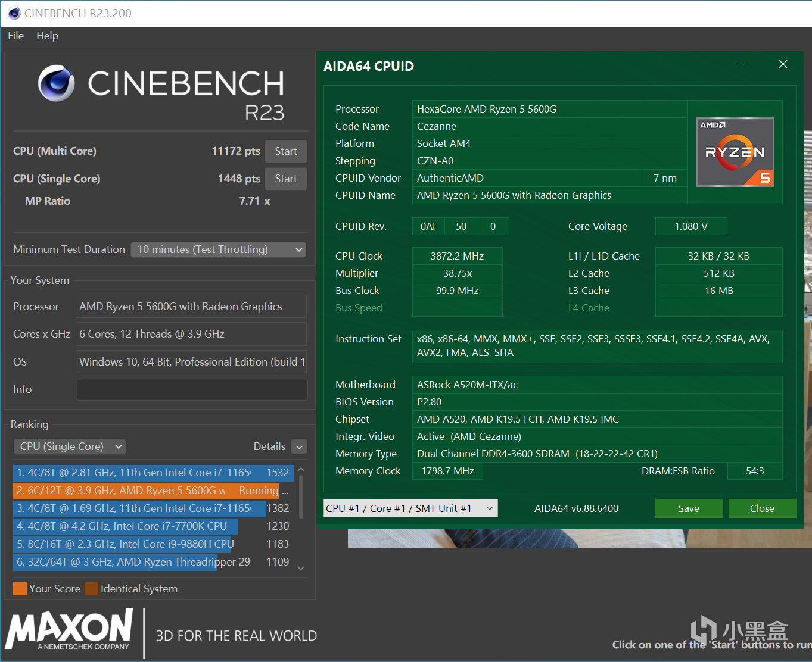812x662 pixels.
Task: Click the 7 nm process value
Action: 665,178
